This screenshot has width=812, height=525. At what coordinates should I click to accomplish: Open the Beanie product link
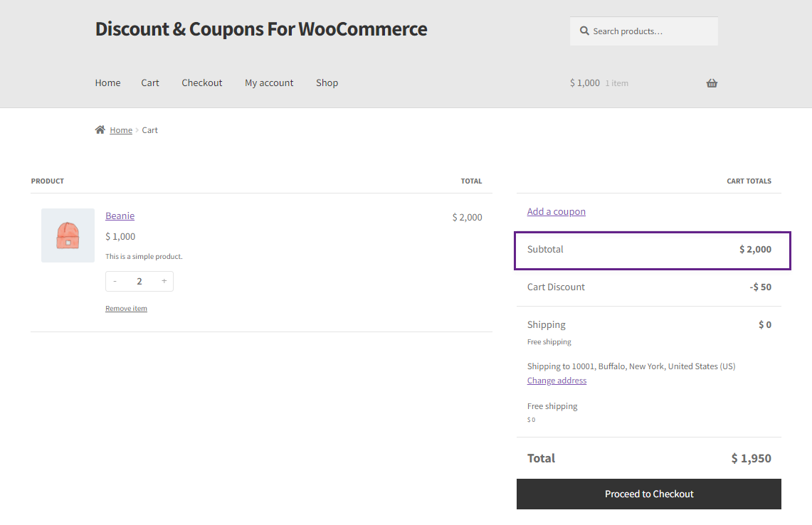[120, 216]
